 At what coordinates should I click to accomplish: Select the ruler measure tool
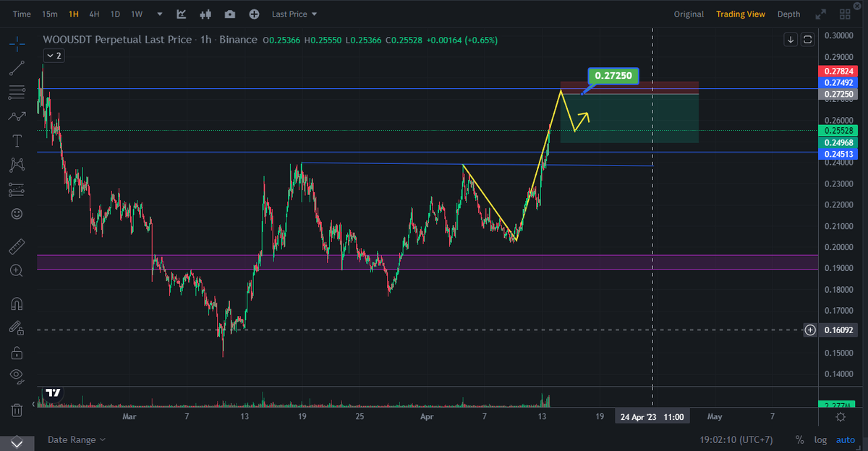click(17, 246)
